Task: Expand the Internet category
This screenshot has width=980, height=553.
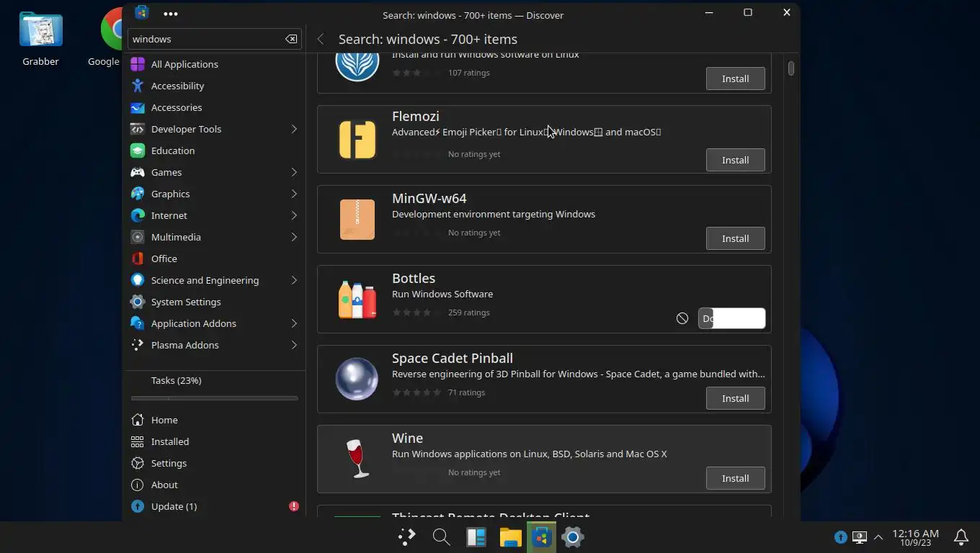Action: click(x=294, y=215)
